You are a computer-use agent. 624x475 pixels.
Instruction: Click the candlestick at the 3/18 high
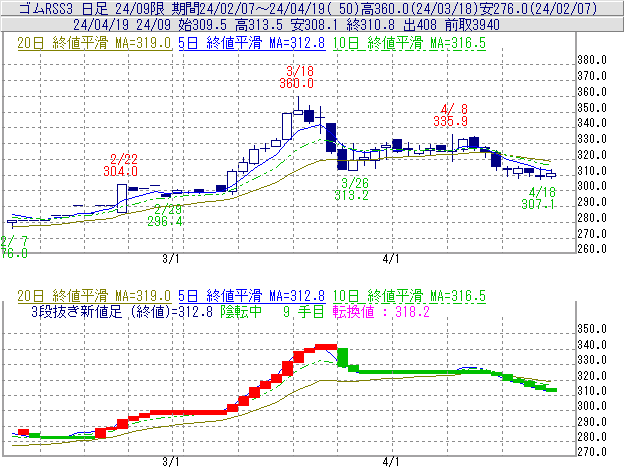298,106
